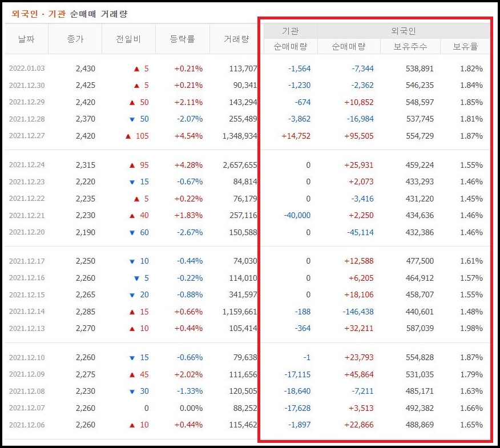
Task: Click foreigner net value +10,852
Action: pyautogui.click(x=359, y=102)
